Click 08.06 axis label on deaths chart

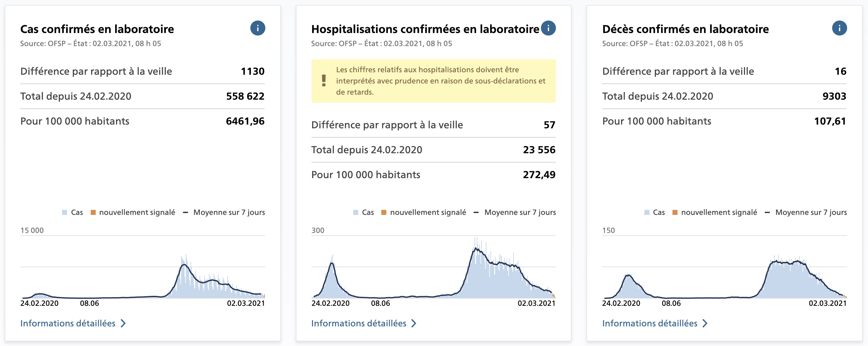tap(671, 303)
